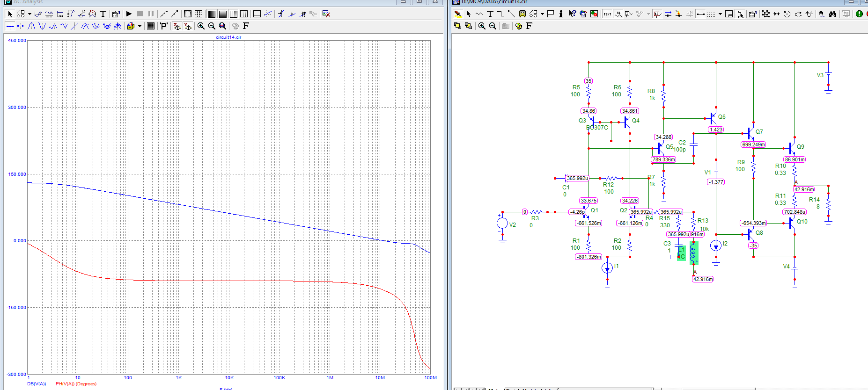Select Component mode resistor icon

click(x=479, y=14)
